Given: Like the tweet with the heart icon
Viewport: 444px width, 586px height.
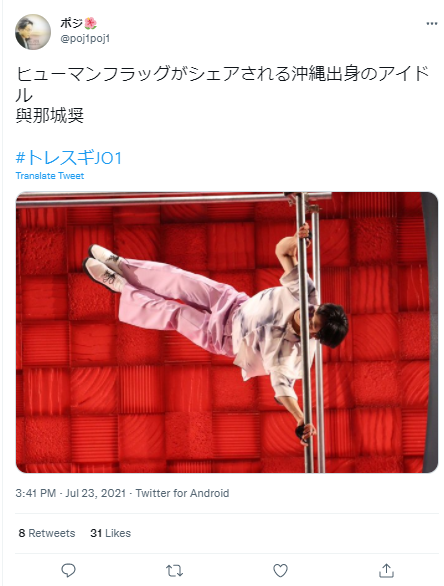Looking at the screenshot, I should (x=280, y=571).
